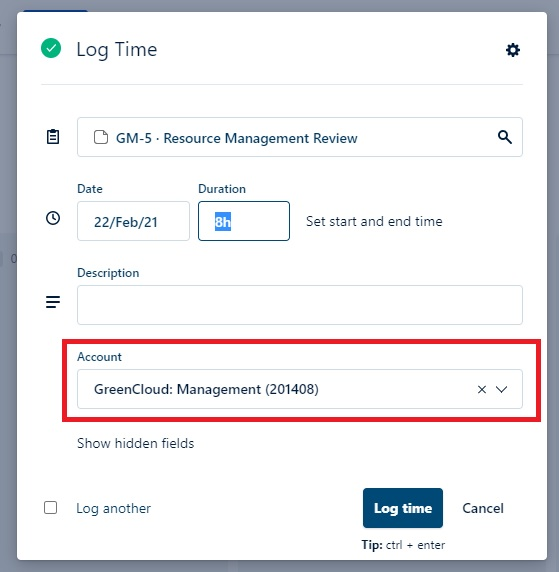Click the clock icon beside Date
Image resolution: width=559 pixels, height=572 pixels.
pyautogui.click(x=53, y=218)
